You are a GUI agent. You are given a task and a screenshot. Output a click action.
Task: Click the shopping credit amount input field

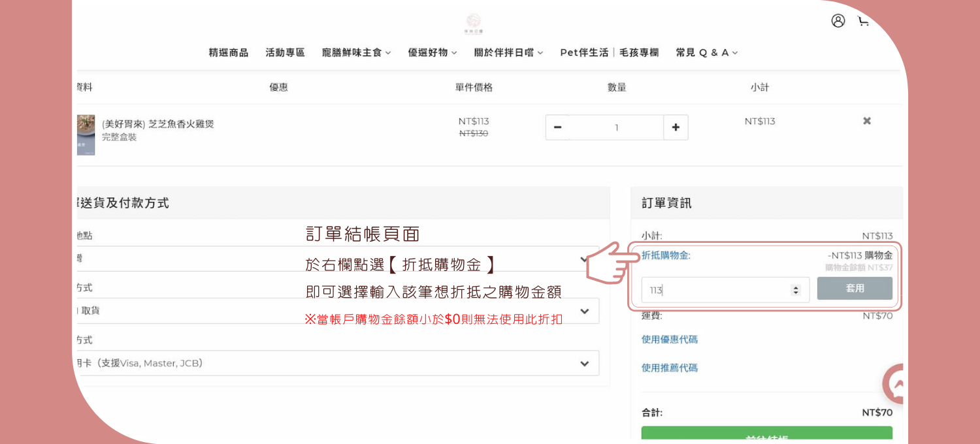pos(715,290)
